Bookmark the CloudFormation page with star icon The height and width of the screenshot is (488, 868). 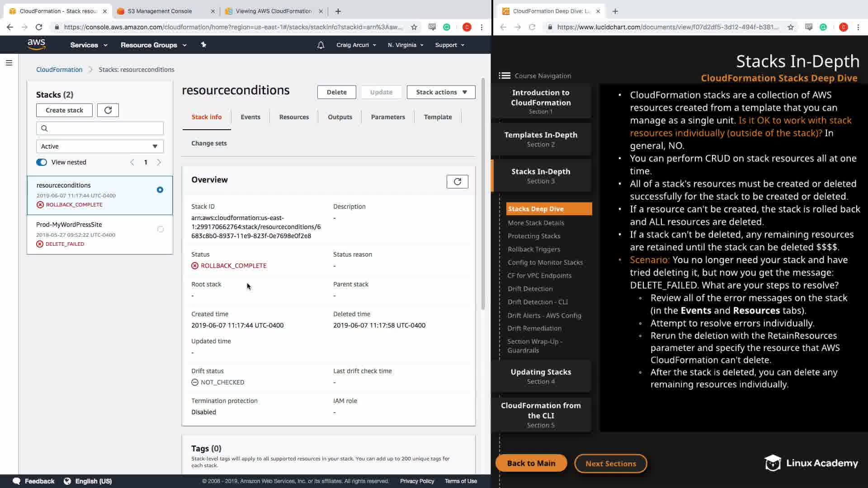pos(414,27)
